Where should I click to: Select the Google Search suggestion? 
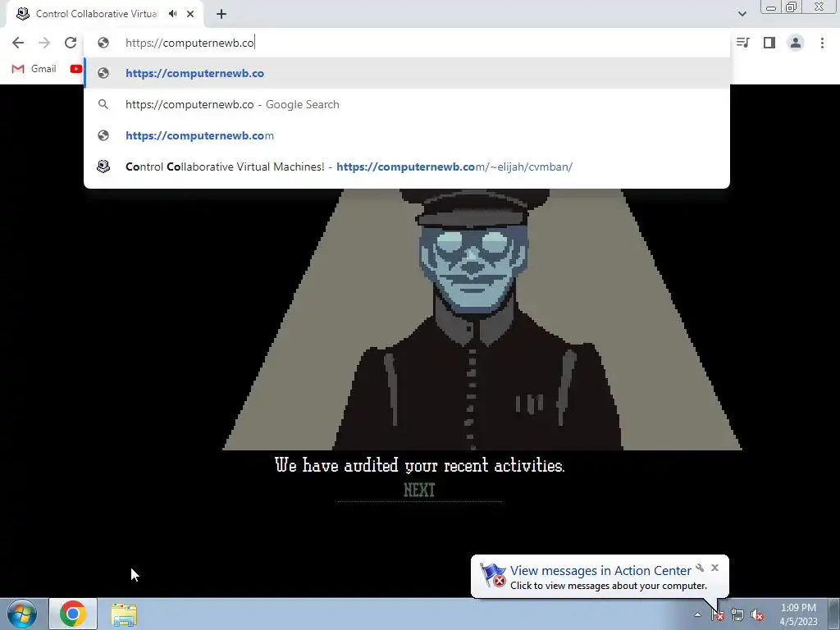(x=407, y=104)
